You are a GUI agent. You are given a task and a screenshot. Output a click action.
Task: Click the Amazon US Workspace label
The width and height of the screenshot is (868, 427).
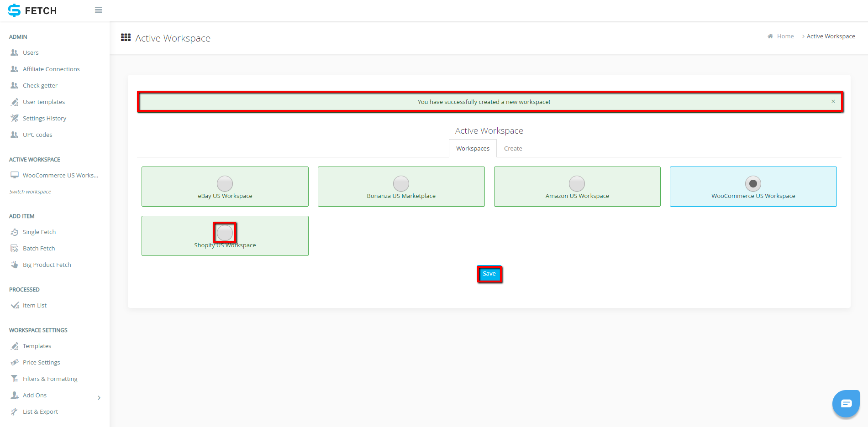pos(577,196)
